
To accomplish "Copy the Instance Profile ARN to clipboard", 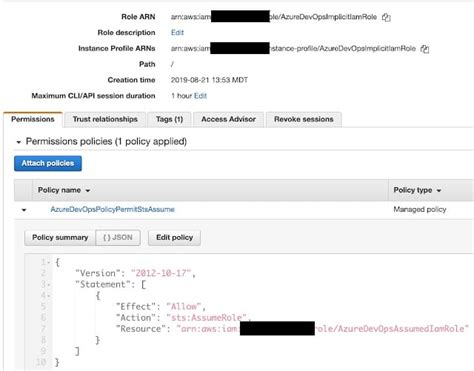I will [x=425, y=49].
